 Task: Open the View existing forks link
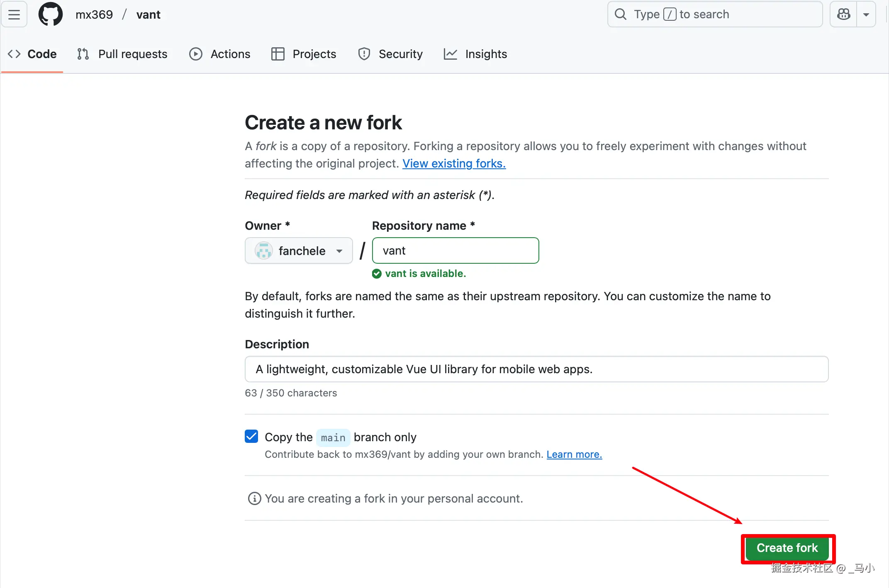(454, 164)
